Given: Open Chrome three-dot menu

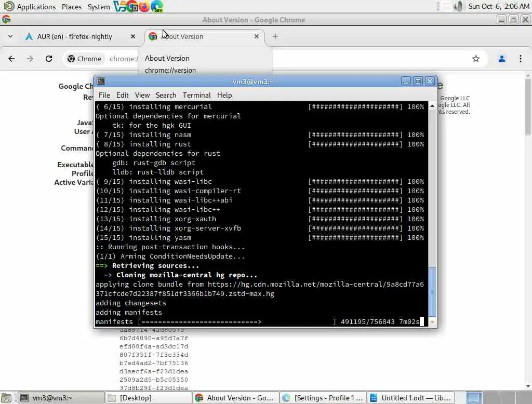Looking at the screenshot, I should point(521,59).
